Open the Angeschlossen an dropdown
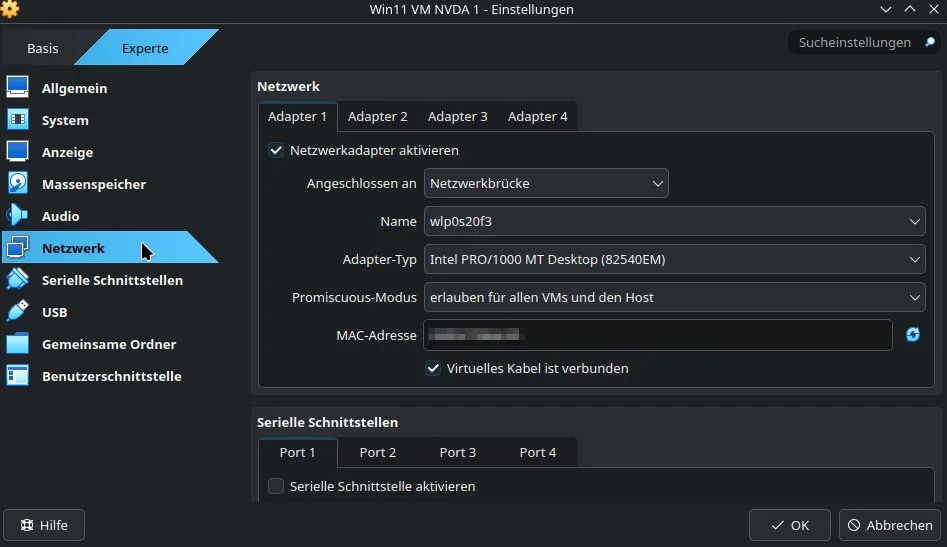 click(x=546, y=183)
